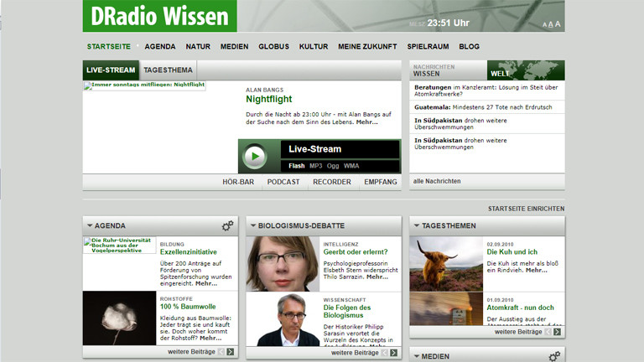Open STARTSEITE in main navigation
Screen dimensions: 644x362
coord(108,46)
